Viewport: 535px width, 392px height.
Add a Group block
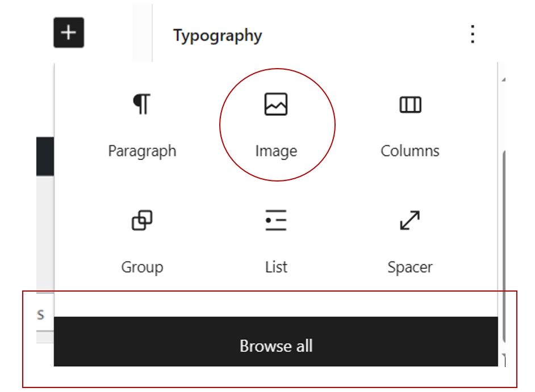[142, 220]
